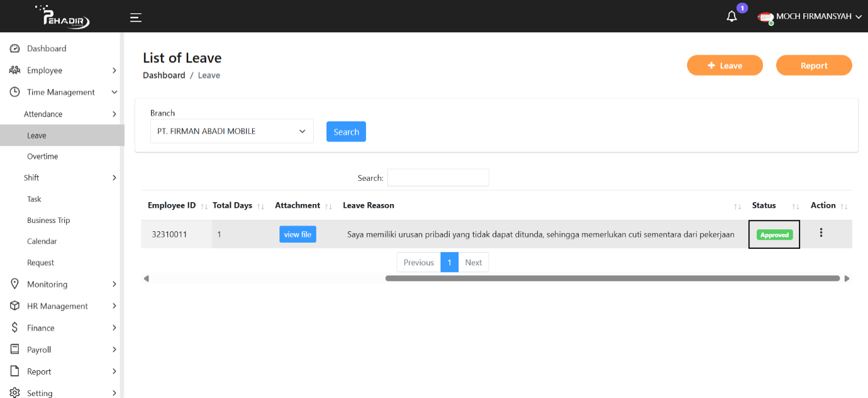
Task: Expand the Payroll submenu chevron
Action: pos(114,350)
